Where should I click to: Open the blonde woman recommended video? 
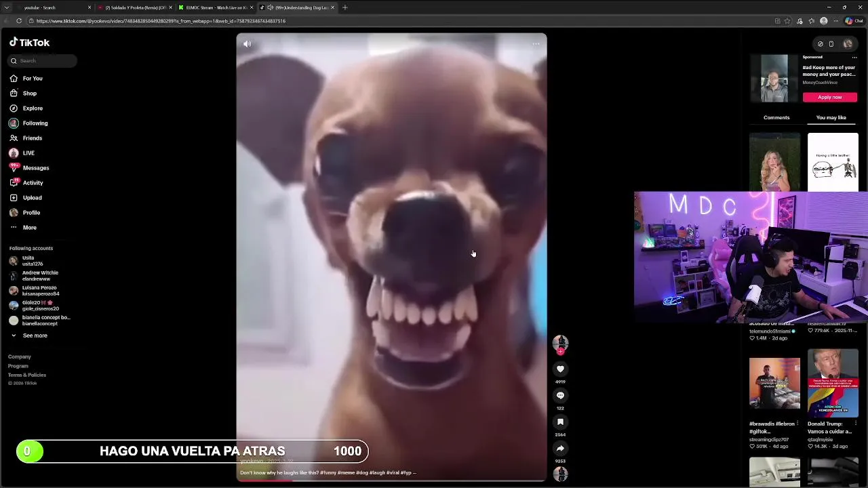coord(774,162)
